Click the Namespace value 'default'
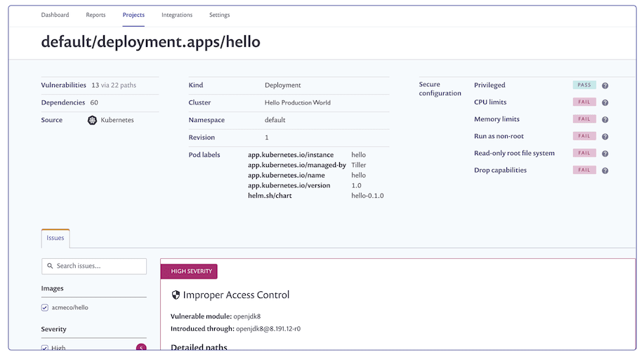The image size is (644, 355). (275, 120)
